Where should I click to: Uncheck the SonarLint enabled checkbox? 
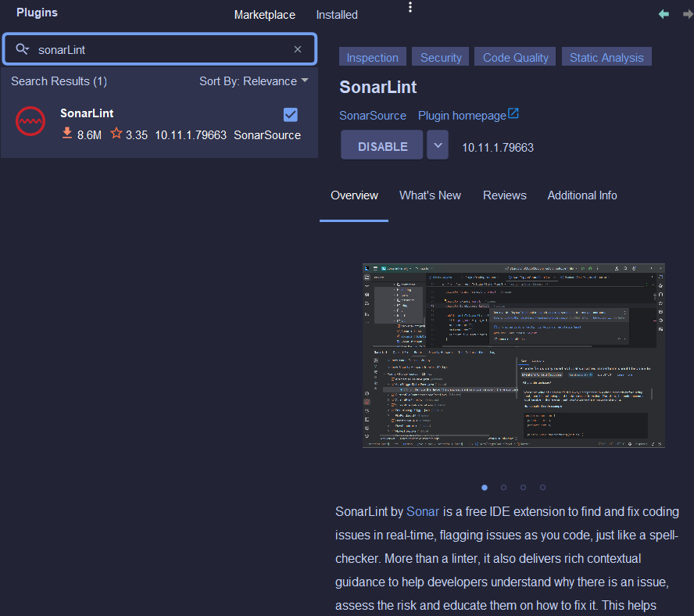click(291, 115)
